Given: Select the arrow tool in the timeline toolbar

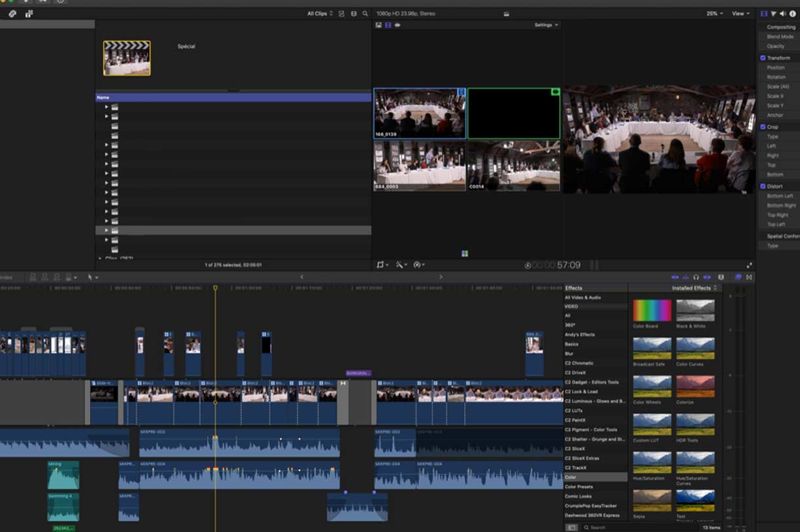Looking at the screenshot, I should tap(92, 277).
